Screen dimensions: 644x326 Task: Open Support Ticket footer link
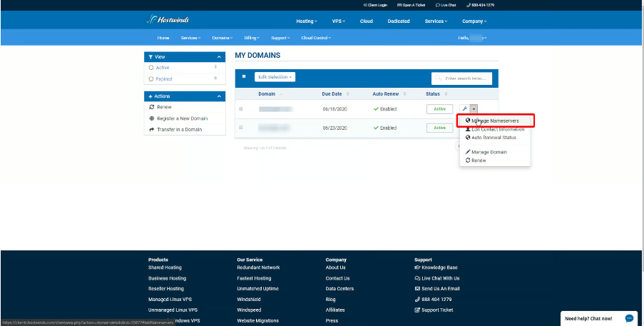click(x=434, y=310)
